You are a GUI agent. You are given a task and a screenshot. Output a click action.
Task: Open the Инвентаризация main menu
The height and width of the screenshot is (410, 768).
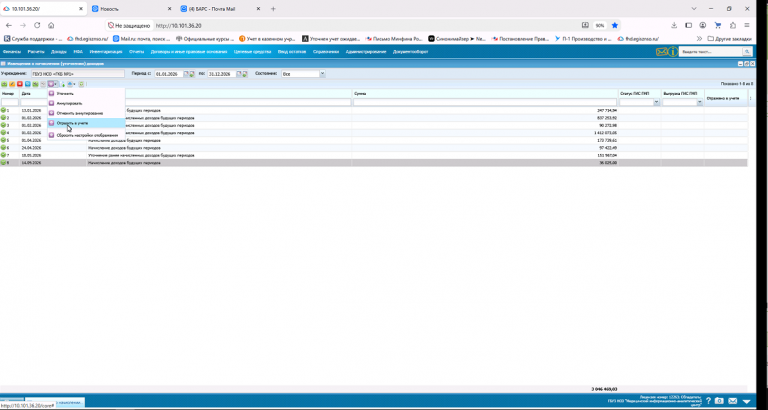[106, 51]
